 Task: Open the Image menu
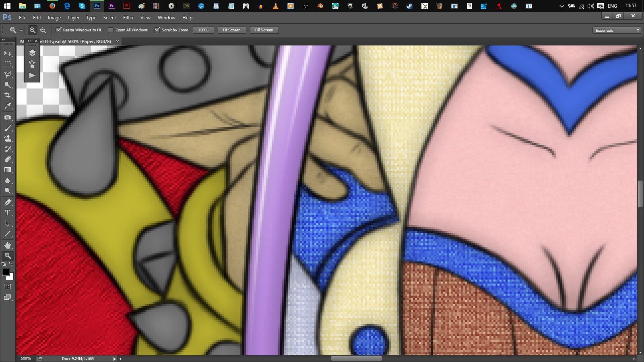[54, 18]
